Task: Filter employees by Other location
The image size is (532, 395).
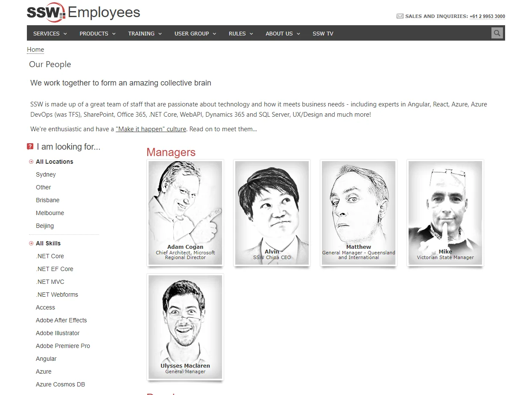Action: tap(43, 187)
